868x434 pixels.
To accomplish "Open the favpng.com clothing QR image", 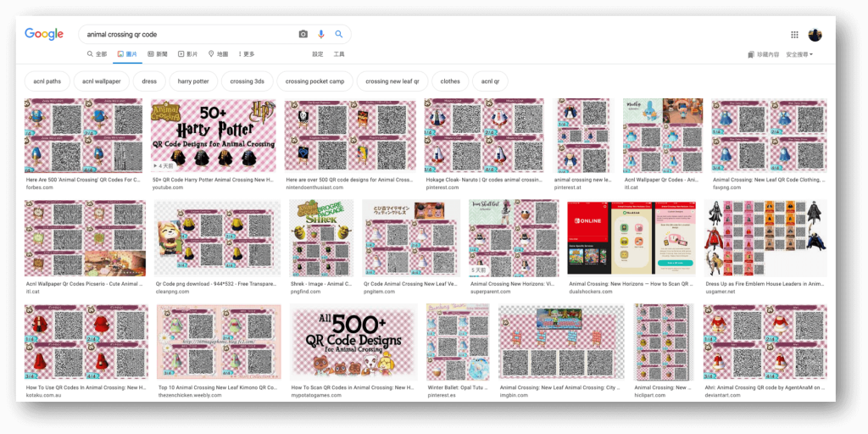I will (769, 136).
